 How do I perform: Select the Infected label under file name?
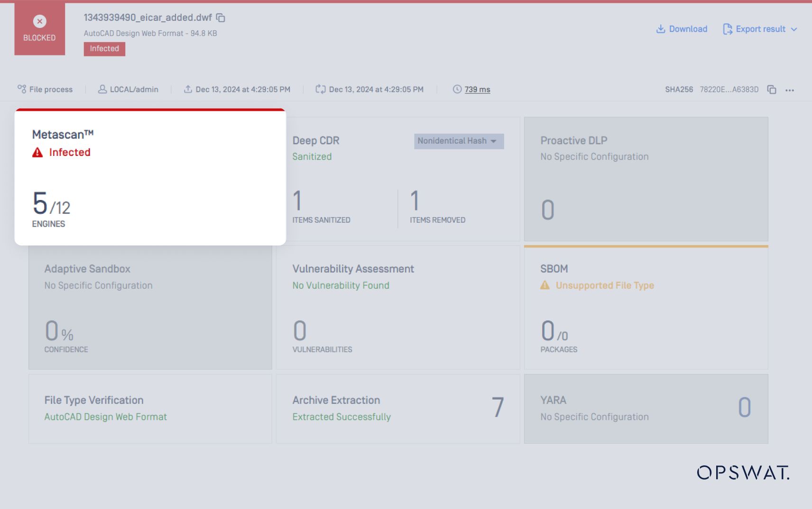click(104, 48)
